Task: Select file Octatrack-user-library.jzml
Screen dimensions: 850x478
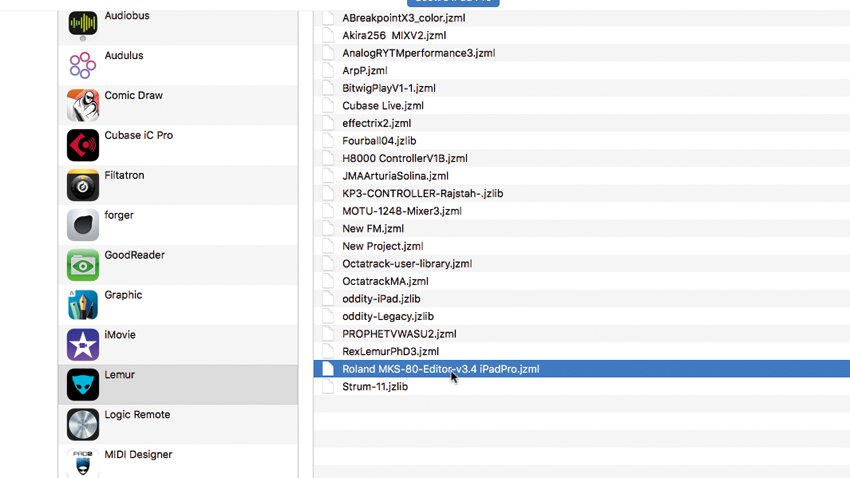Action: click(x=407, y=263)
